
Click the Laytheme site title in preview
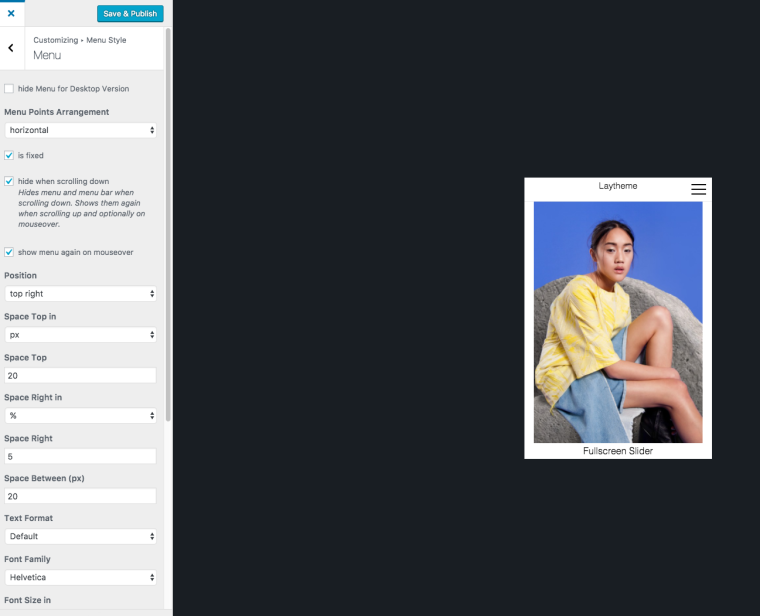617,186
